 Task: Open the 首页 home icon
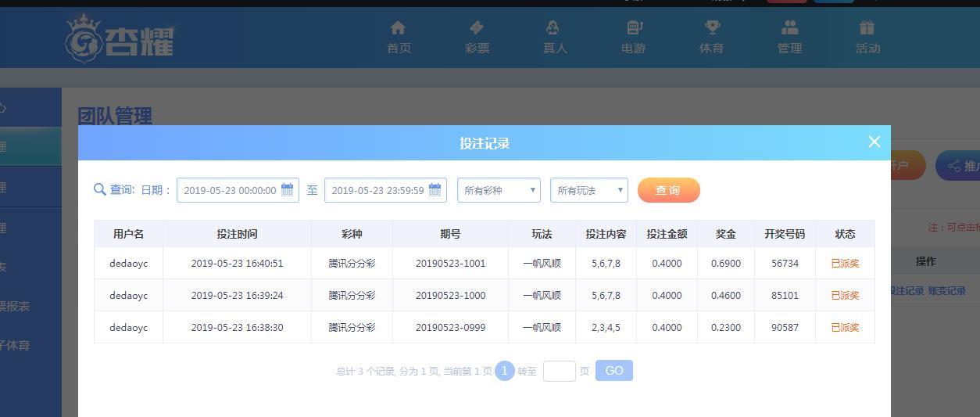coord(398,28)
